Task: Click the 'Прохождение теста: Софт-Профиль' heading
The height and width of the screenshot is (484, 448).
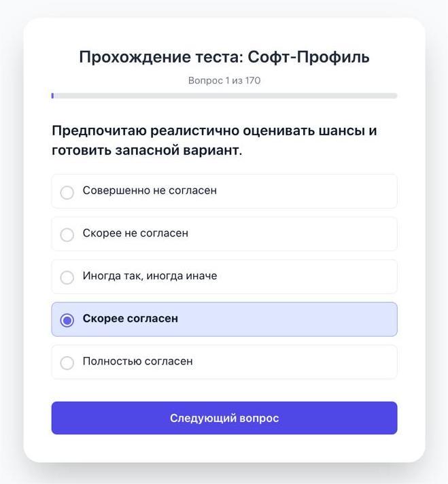Action: coord(224,57)
